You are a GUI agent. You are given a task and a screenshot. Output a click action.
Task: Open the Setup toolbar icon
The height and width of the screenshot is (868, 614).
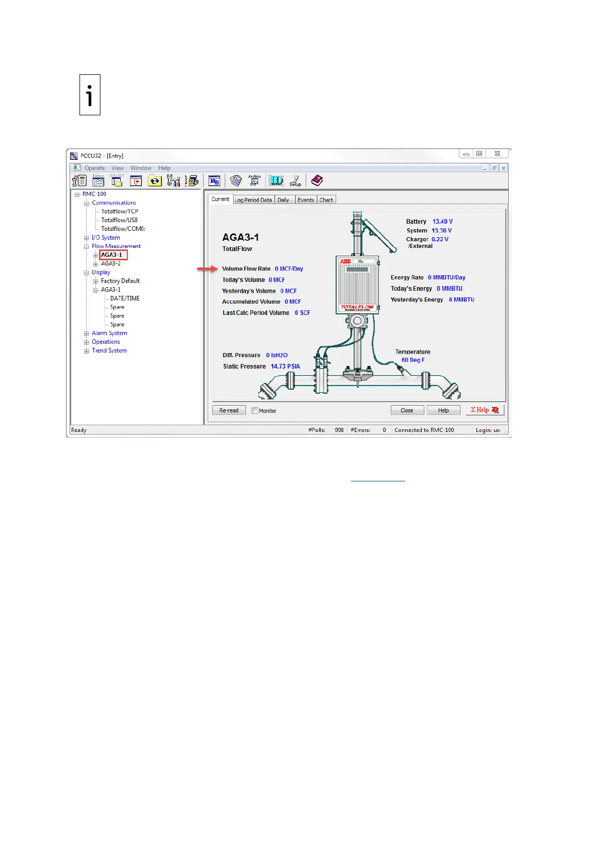pos(295,180)
